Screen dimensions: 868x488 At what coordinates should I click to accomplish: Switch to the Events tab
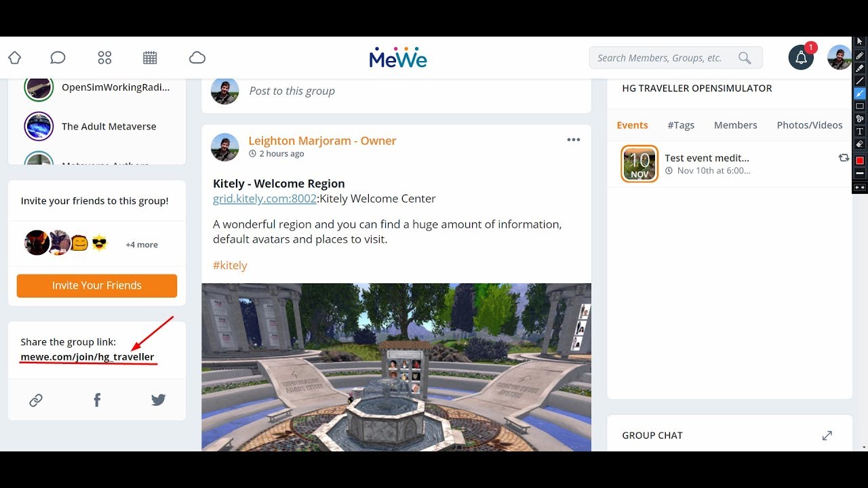632,125
